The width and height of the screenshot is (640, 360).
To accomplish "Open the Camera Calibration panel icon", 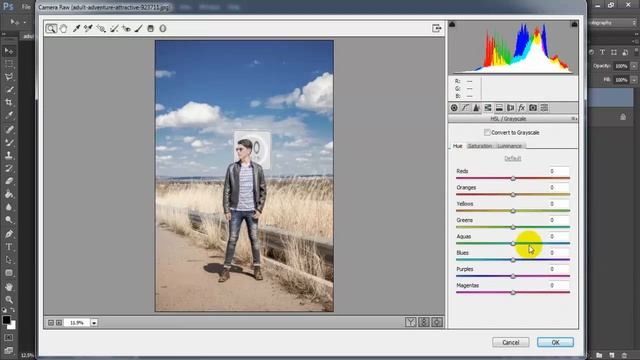I will click(533, 108).
